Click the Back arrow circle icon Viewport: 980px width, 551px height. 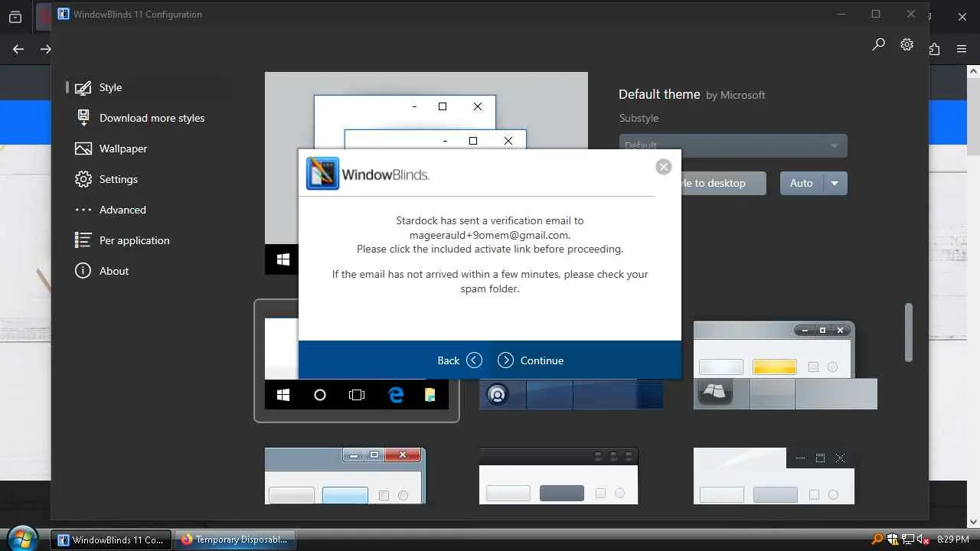point(475,360)
